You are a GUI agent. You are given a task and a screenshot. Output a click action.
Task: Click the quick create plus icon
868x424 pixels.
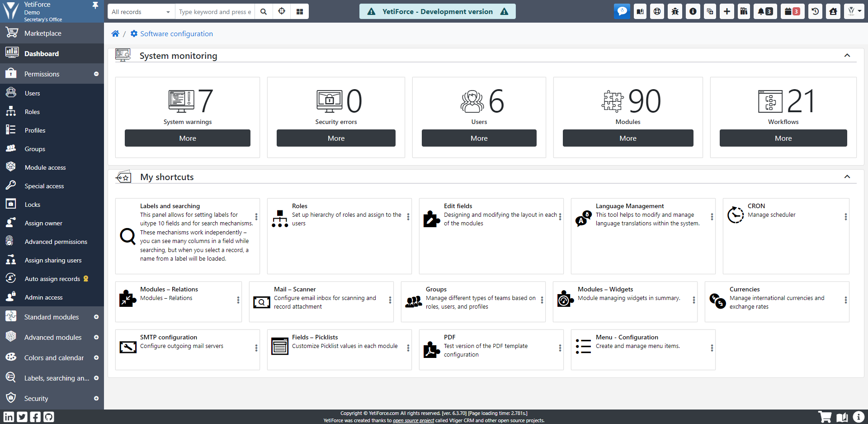[x=726, y=11]
